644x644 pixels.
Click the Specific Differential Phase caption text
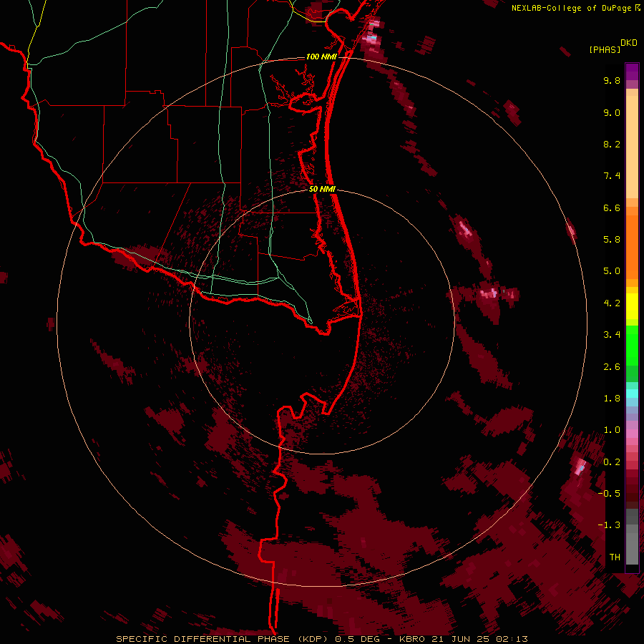[x=321, y=639]
